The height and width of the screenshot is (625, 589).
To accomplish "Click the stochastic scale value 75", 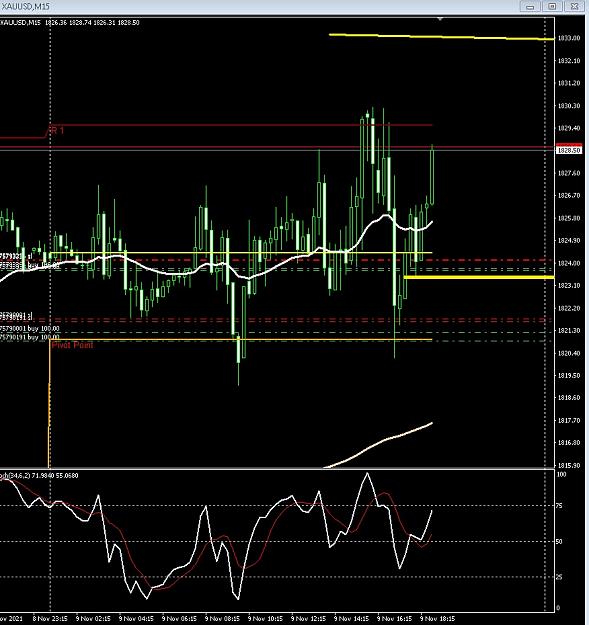I will (x=560, y=506).
